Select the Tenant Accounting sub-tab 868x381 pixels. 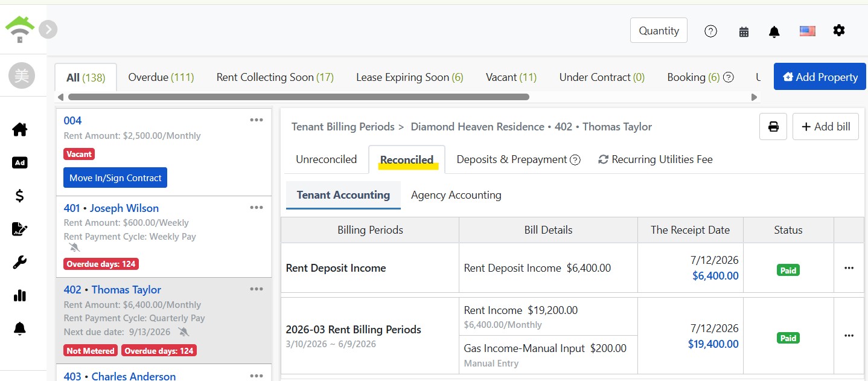coord(343,195)
